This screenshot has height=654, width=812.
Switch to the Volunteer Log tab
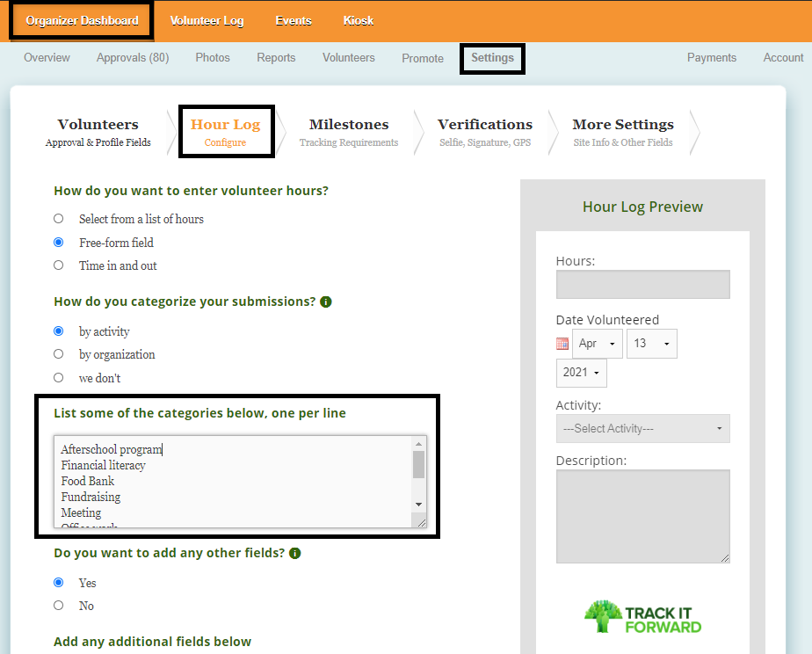[207, 21]
